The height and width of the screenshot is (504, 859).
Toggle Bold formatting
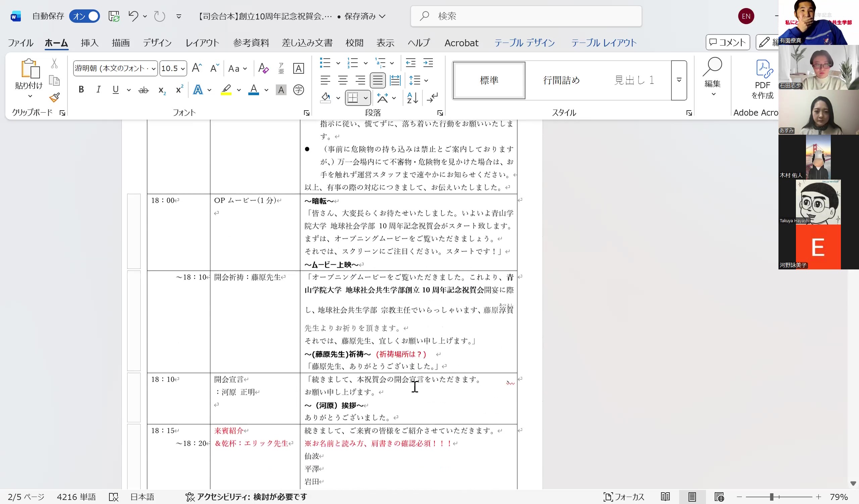click(x=81, y=89)
